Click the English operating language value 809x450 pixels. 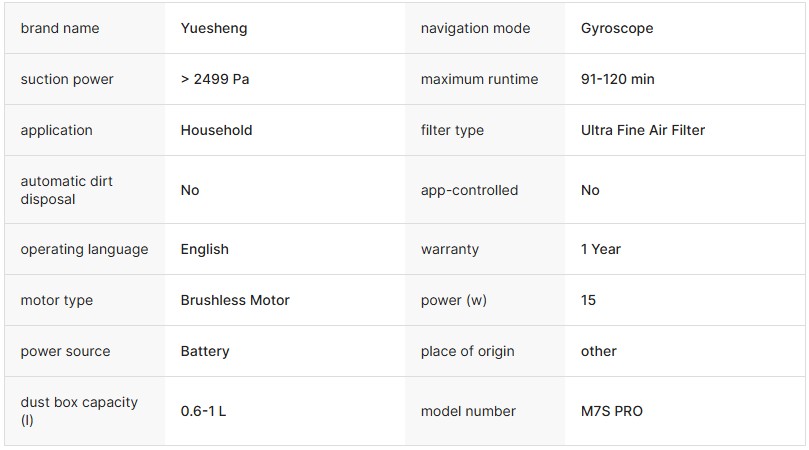pyautogui.click(x=204, y=249)
